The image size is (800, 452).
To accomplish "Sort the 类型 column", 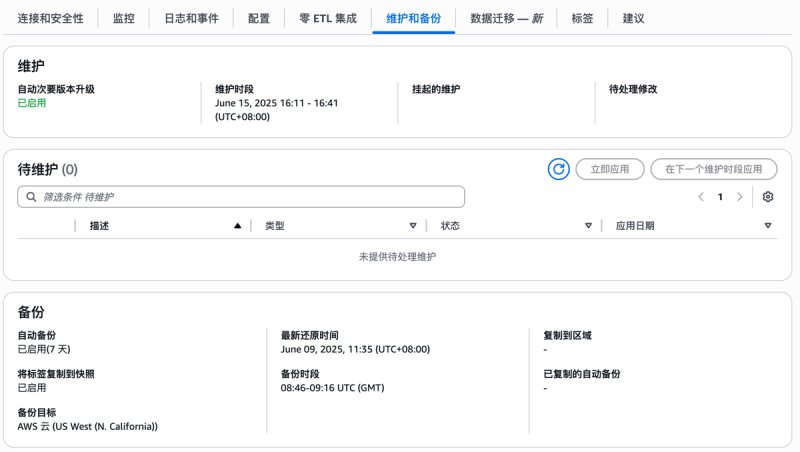I will 413,225.
